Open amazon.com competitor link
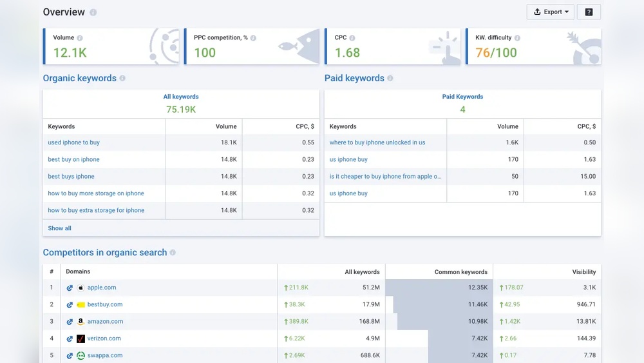This screenshot has height=363, width=644. coord(105,321)
